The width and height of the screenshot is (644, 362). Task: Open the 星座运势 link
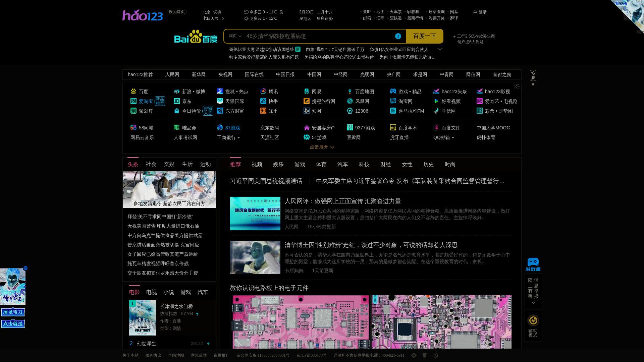[x=325, y=18]
